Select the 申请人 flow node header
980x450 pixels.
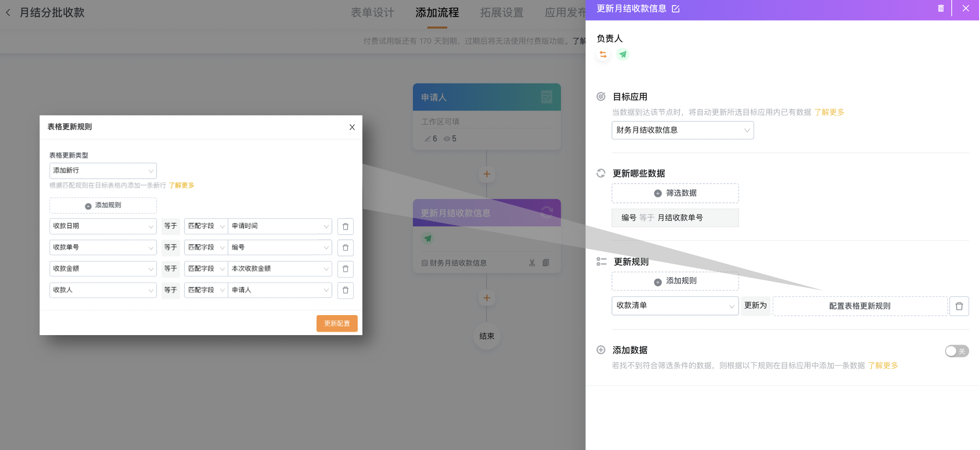click(487, 97)
